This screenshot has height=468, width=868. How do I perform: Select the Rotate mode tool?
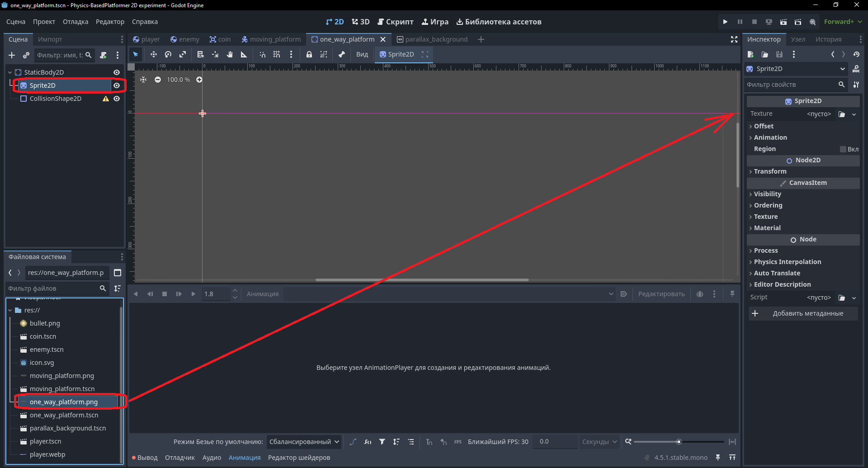[x=168, y=54]
